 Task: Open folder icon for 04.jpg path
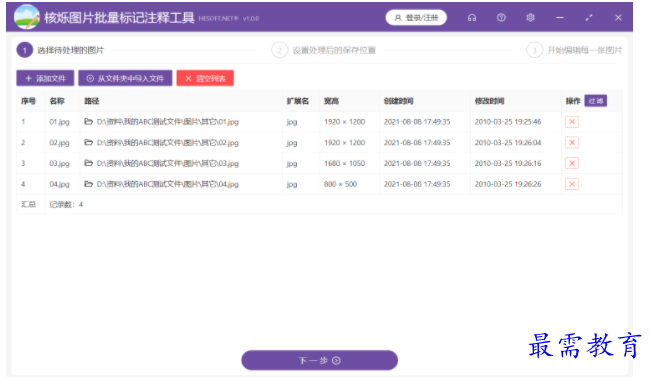coord(88,184)
